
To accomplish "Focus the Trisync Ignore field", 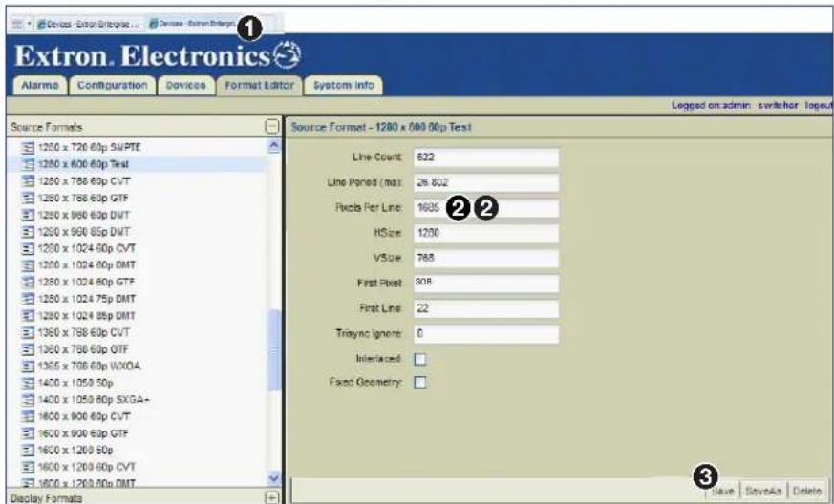I will [x=486, y=334].
